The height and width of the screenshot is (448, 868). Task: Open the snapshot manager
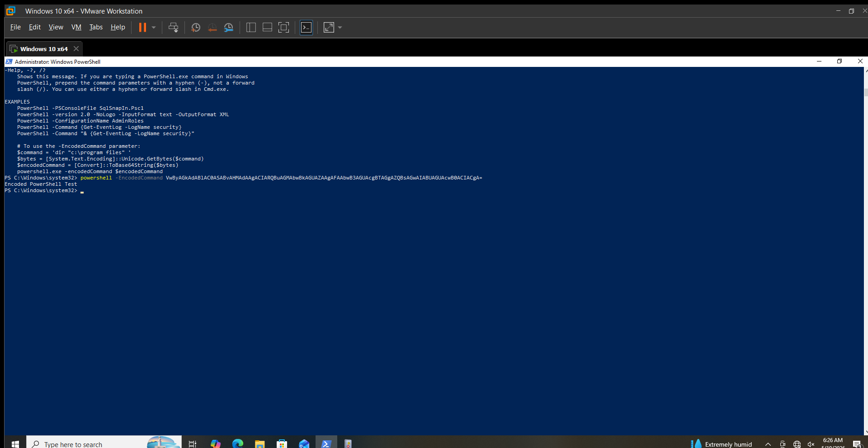[229, 28]
